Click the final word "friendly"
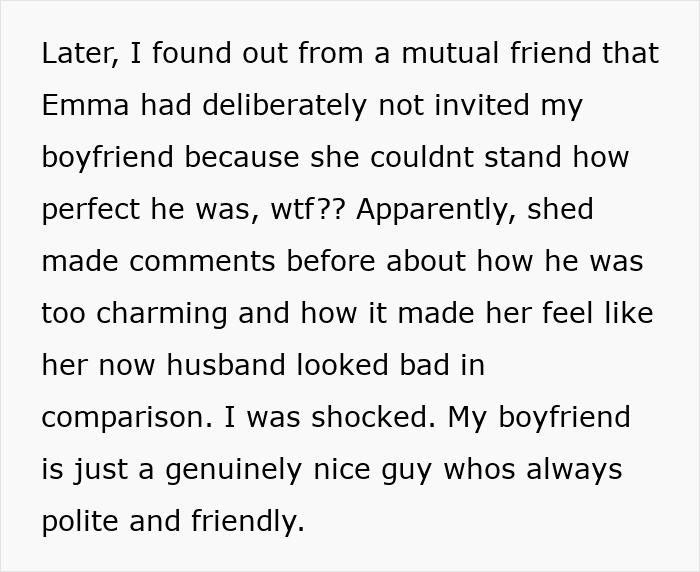 246,522
